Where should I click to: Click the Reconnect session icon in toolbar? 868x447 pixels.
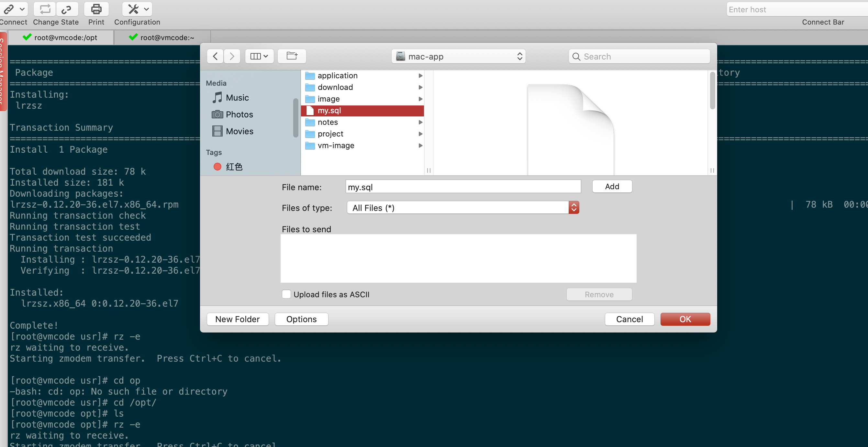point(45,9)
